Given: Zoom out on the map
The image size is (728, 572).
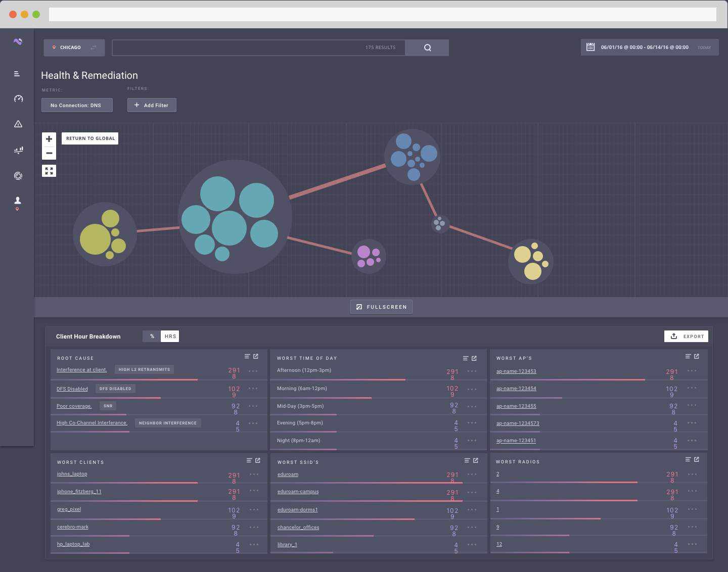Looking at the screenshot, I should coord(49,153).
